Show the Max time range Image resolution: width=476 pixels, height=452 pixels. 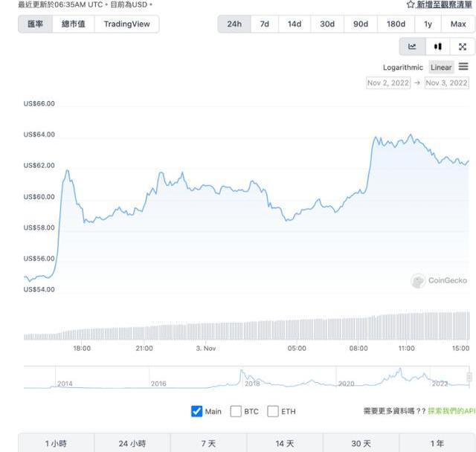coord(458,24)
